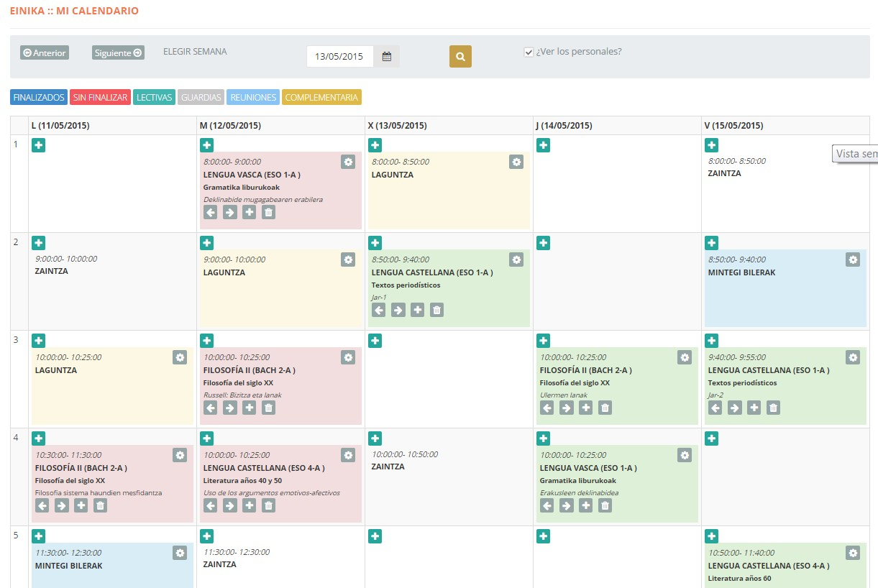The height and width of the screenshot is (588, 878).
Task: Add an entry on Thursday period 2
Action: tap(544, 243)
